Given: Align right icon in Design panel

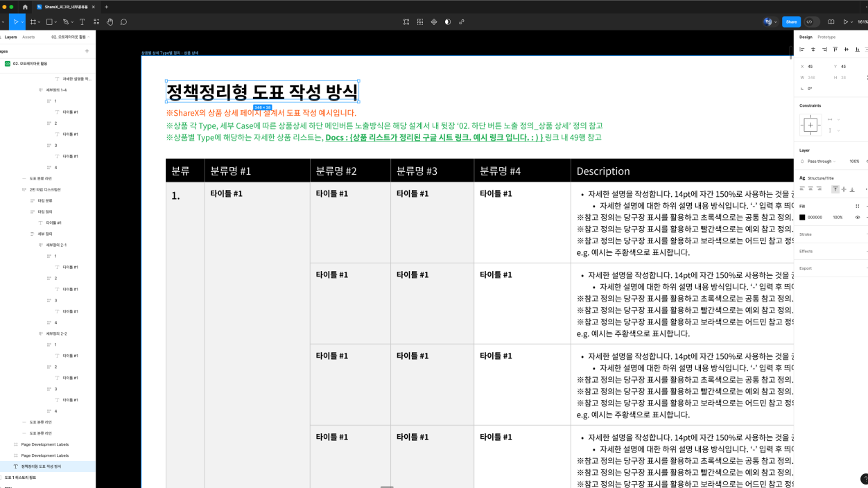Looking at the screenshot, I should (824, 49).
